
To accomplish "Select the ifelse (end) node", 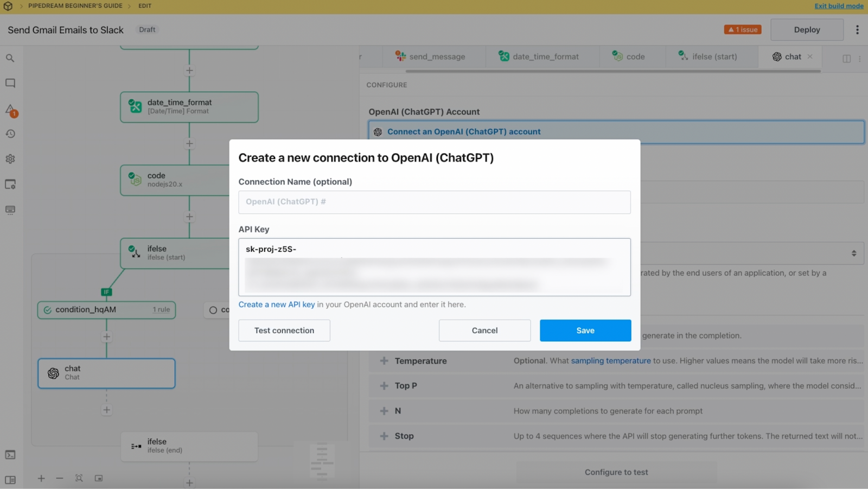I will 189,446.
